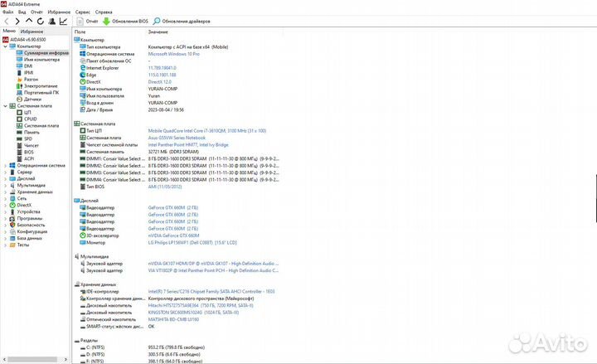Image resolution: width=597 pixels, height=364 pixels.
Task: Open the user profile toolbar icon
Action: coord(52,21)
